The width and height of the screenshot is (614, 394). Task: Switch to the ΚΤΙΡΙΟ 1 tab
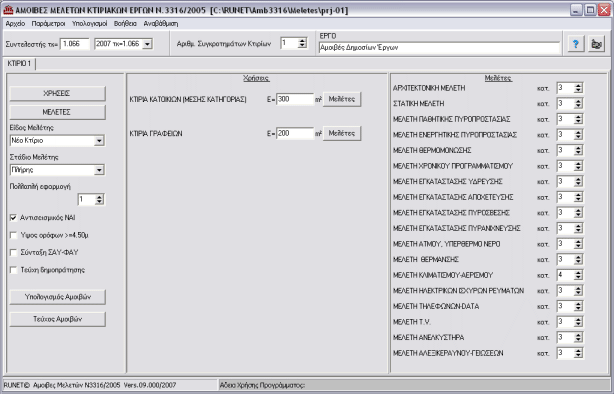click(19, 63)
